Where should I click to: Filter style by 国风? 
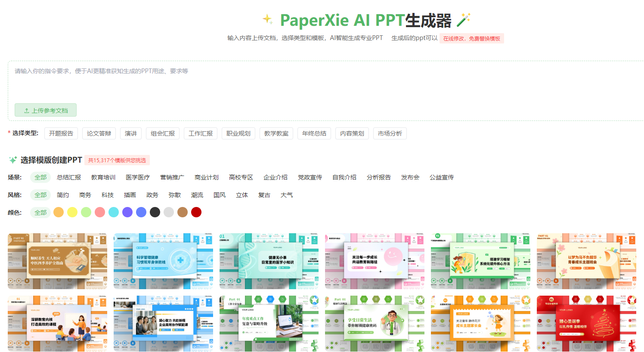220,195
